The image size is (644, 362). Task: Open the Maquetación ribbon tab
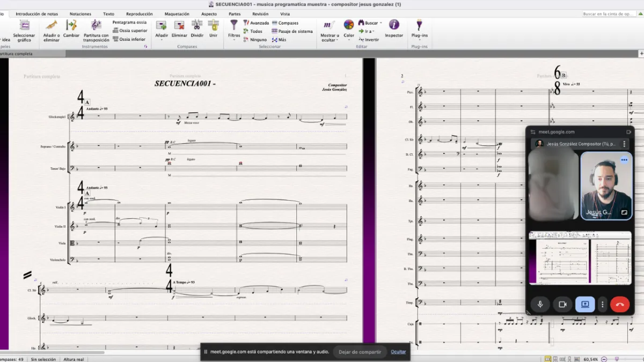pos(177,14)
